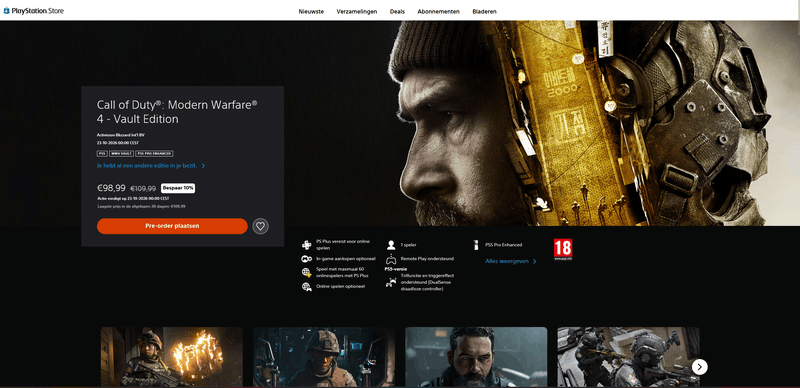Click the Remote Play controller icon

pos(391,258)
